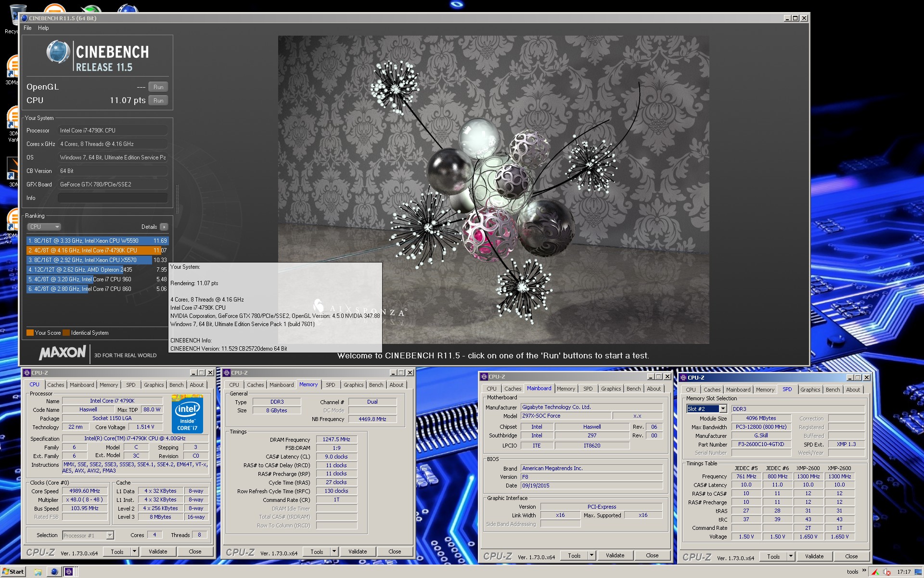Click the taskbar clock 17:17
Image resolution: width=924 pixels, height=578 pixels.
click(904, 572)
